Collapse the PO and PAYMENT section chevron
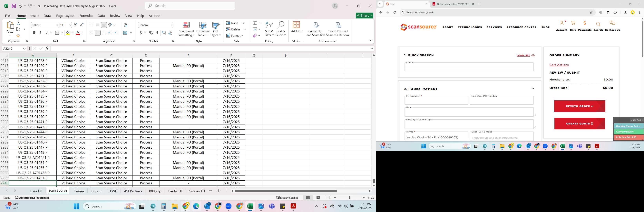This screenshot has width=644, height=212. click(x=532, y=89)
